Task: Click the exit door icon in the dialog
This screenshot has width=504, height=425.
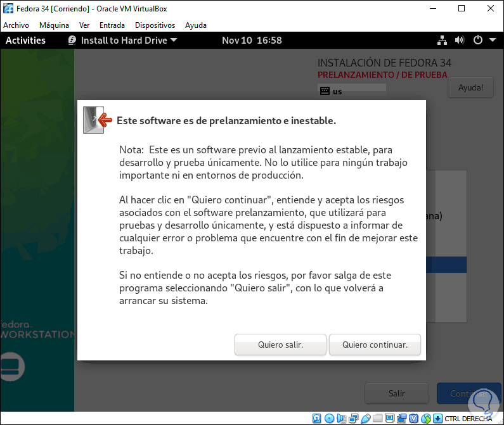Action: [98, 120]
